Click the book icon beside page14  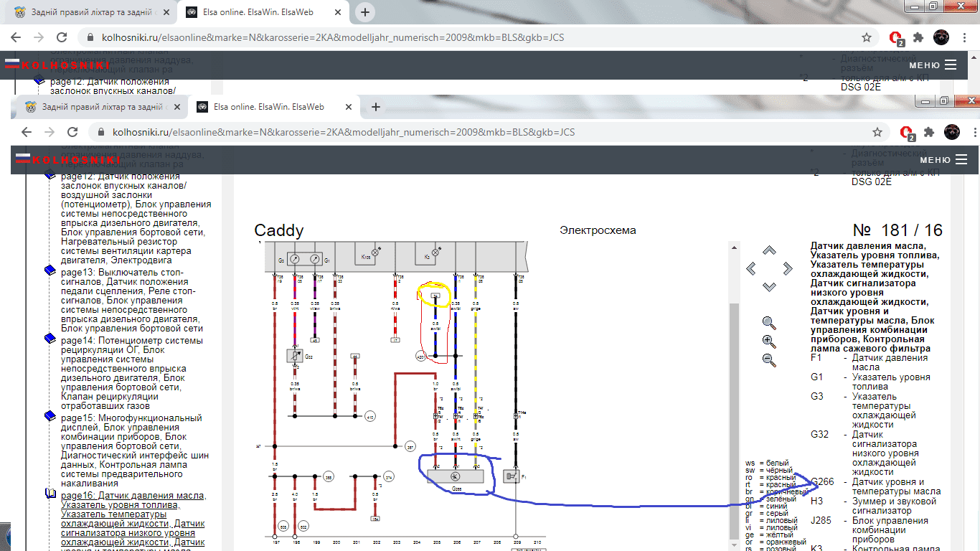tap(50, 338)
